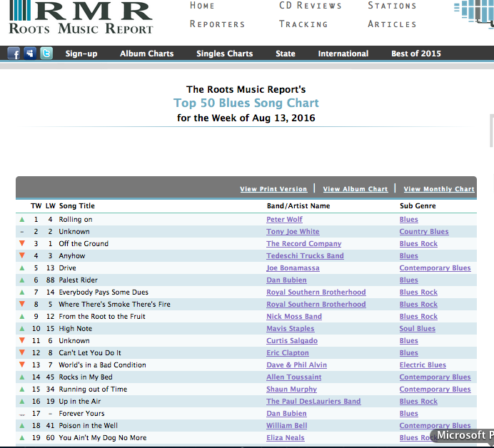Click song title 'World's in a Bad Condition'
Screen dimensions: 494x448
(x=102, y=365)
